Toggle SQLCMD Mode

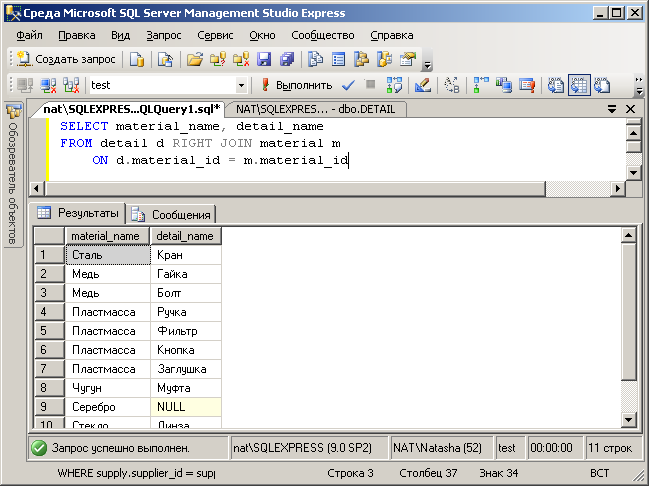pos(527,85)
